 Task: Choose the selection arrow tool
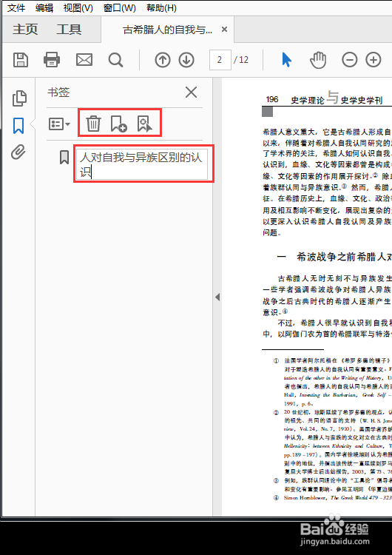[286, 60]
